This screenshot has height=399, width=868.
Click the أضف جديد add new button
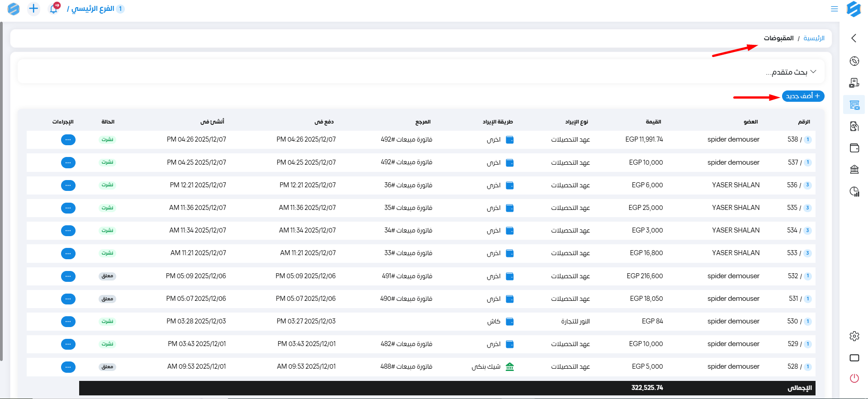[x=803, y=96]
